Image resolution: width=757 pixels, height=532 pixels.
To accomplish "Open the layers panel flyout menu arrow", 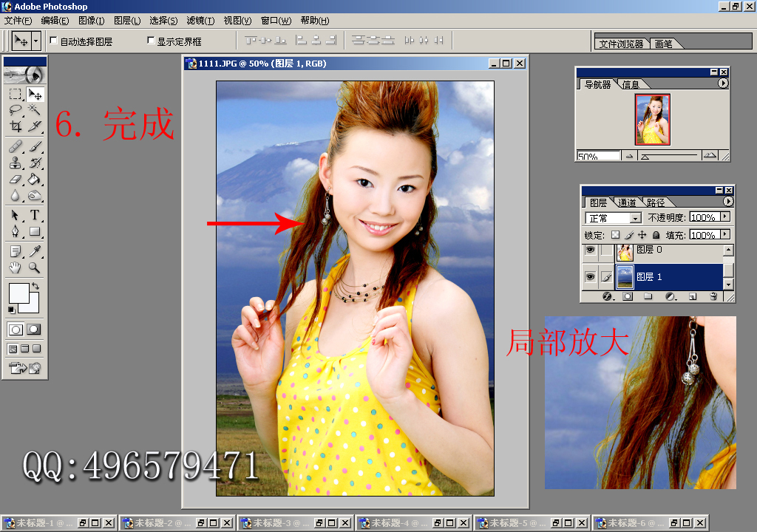I will pyautogui.click(x=728, y=201).
